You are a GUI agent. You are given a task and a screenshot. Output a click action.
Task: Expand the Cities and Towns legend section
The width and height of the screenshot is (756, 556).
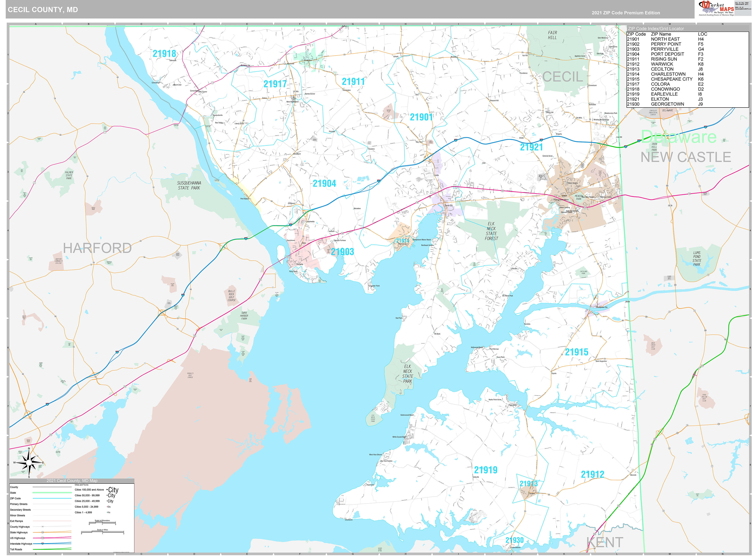(82, 485)
